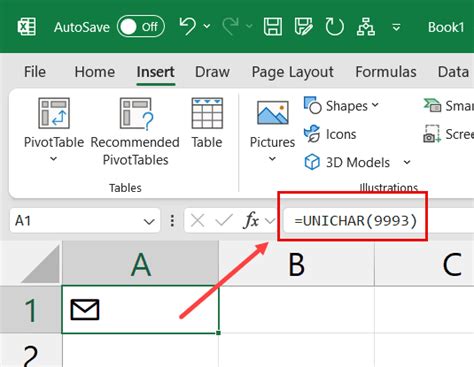Cancel entry with the X icon

(198, 221)
